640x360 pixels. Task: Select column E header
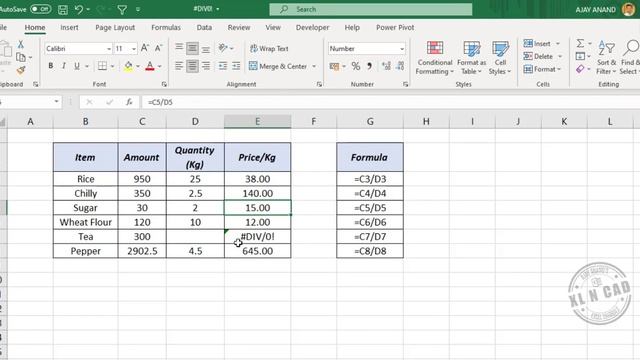click(258, 121)
